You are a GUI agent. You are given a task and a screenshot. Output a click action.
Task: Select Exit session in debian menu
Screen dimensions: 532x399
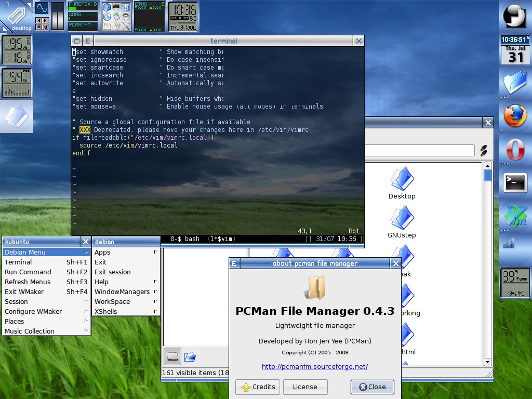tap(126, 272)
